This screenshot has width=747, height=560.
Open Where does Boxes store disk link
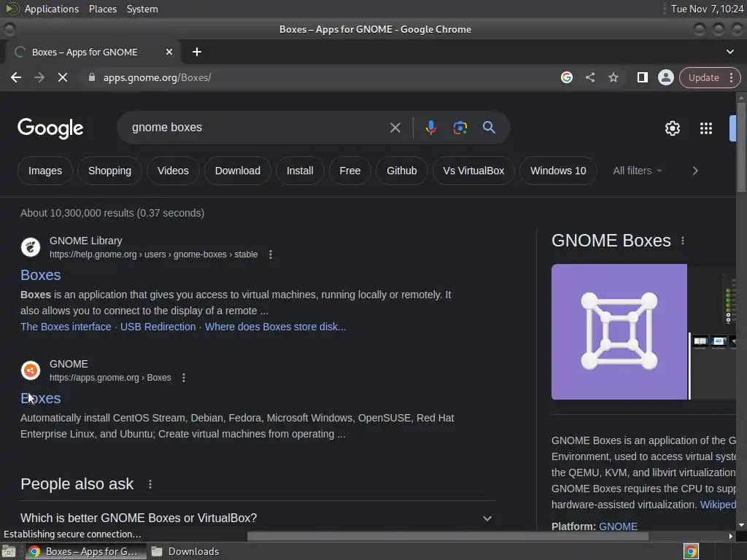click(275, 327)
